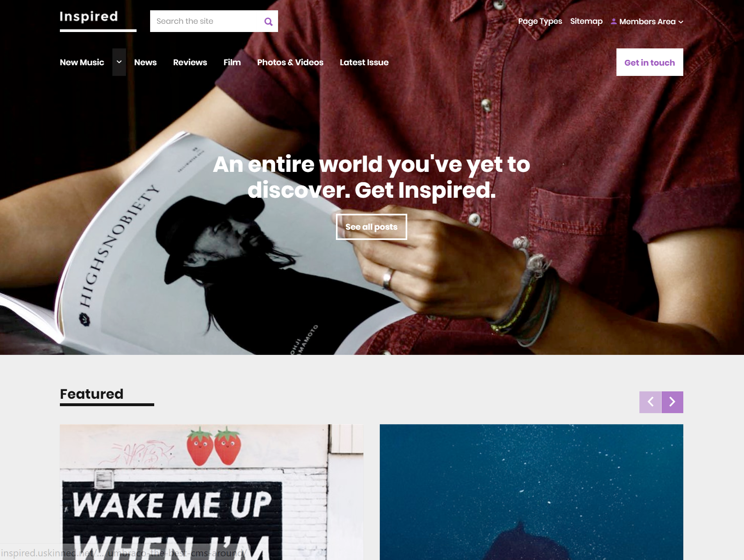Open the New Music menu item
Screen dimensions: 744x560
[x=82, y=62]
